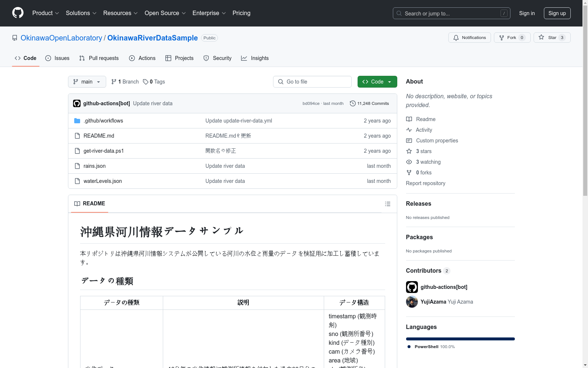
Task: Click the fork icon beside 0 forks
Action: 409,173
